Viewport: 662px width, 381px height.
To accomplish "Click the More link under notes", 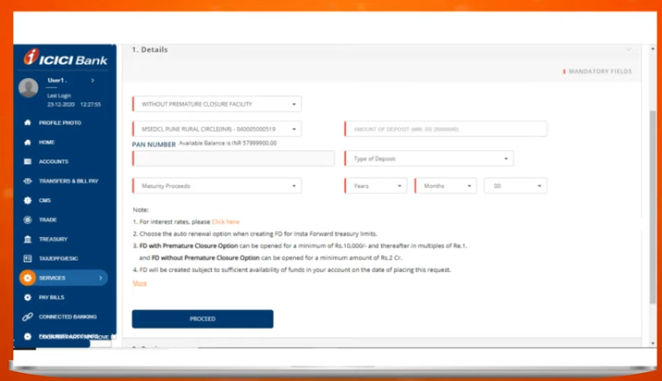I will coord(140,283).
